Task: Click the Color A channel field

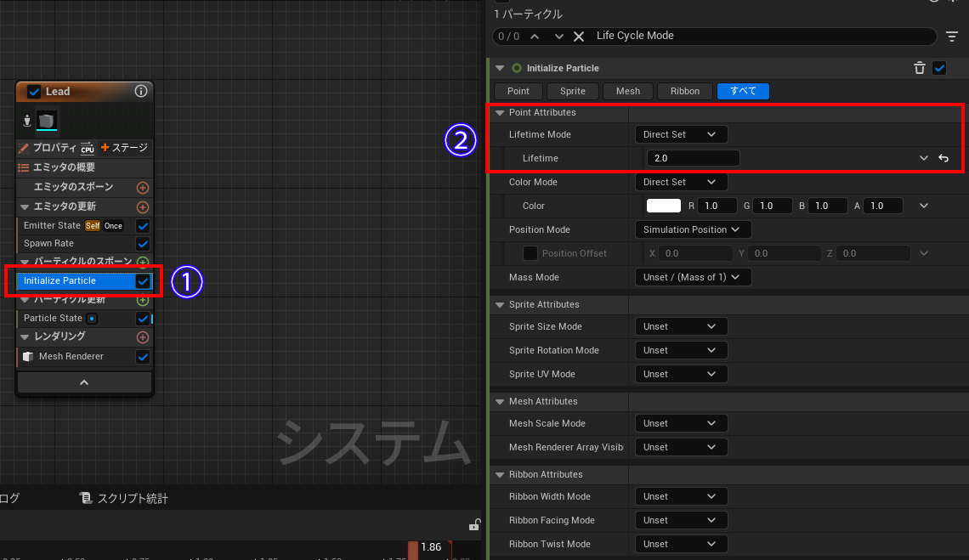Action: point(882,206)
